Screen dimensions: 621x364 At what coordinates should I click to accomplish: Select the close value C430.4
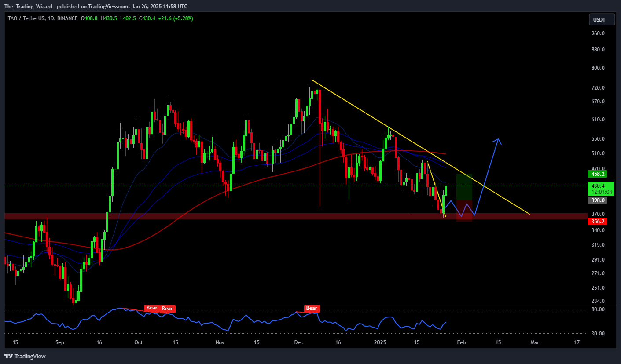(x=147, y=18)
